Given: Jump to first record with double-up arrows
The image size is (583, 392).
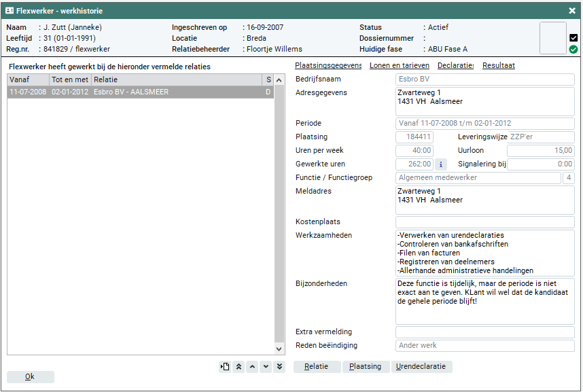Looking at the screenshot, I should [x=238, y=367].
